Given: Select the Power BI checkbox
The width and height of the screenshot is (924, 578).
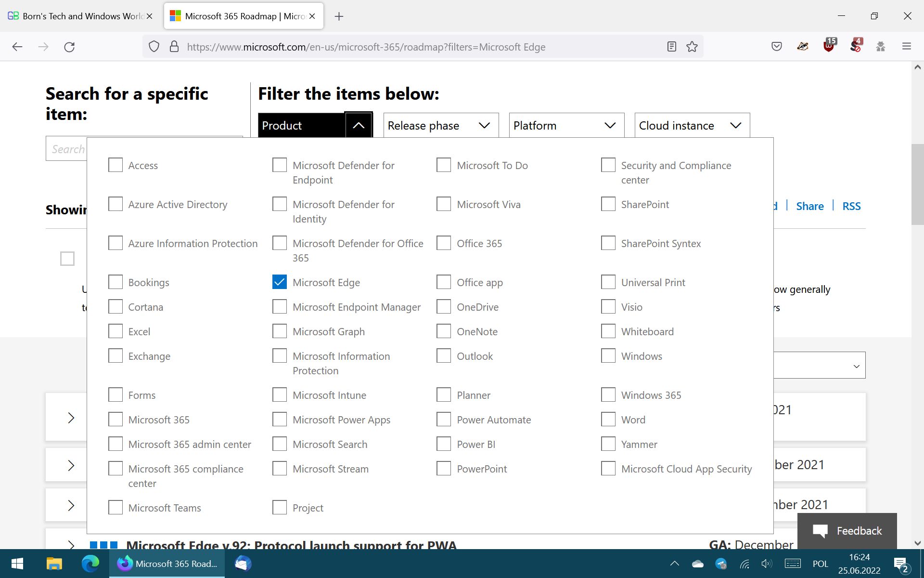Looking at the screenshot, I should coord(444,444).
